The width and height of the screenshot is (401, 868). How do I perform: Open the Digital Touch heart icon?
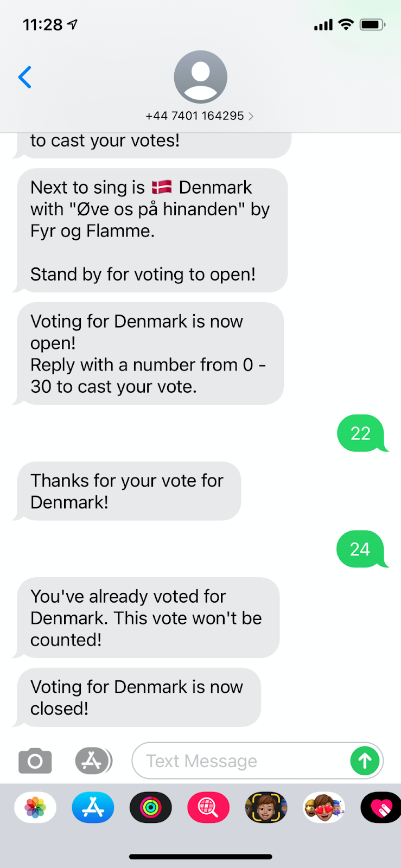381,808
